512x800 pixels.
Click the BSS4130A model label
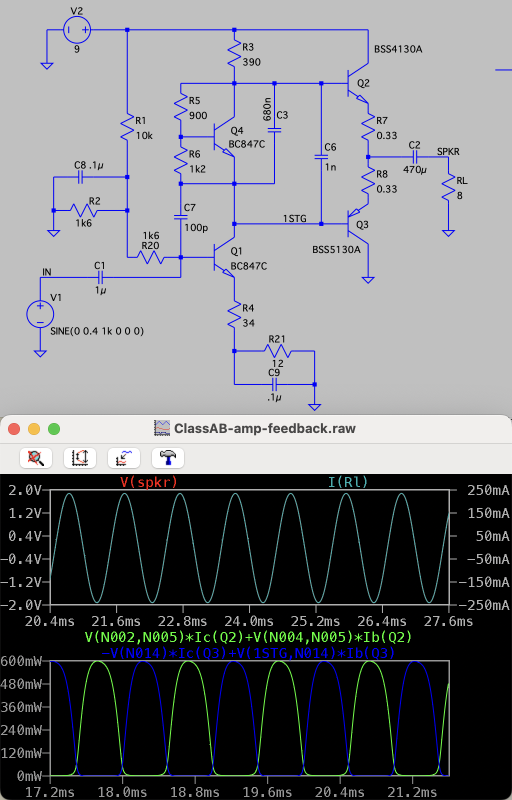tap(399, 49)
